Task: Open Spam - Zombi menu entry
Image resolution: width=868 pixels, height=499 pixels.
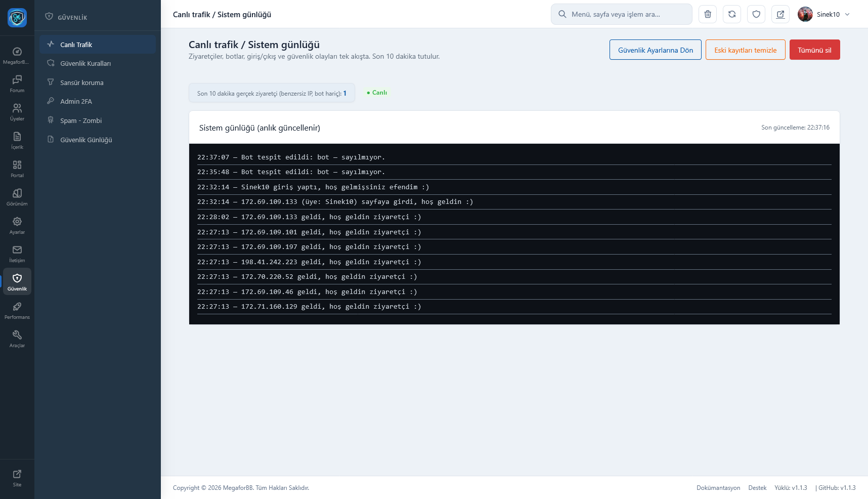Action: 81,121
